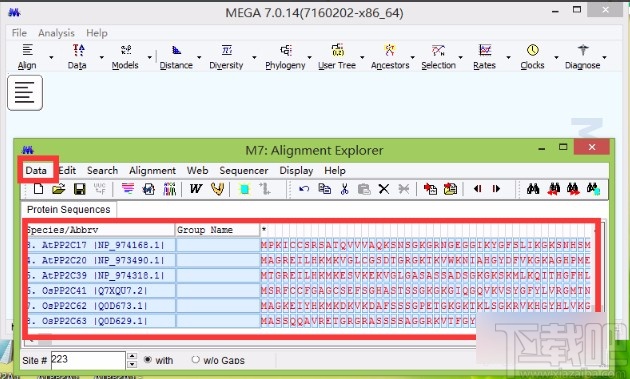Paste with clipboard icon

tap(364, 188)
